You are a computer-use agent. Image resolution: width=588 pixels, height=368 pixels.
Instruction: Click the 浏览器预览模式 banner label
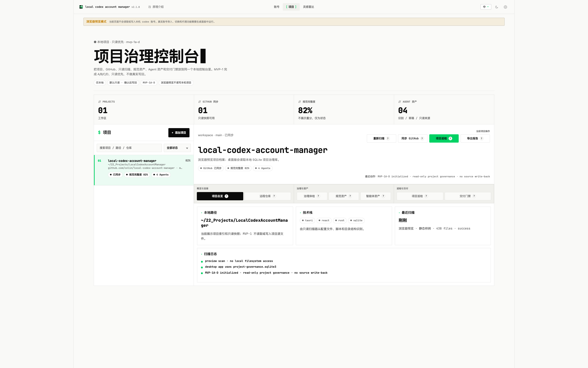pyautogui.click(x=96, y=22)
